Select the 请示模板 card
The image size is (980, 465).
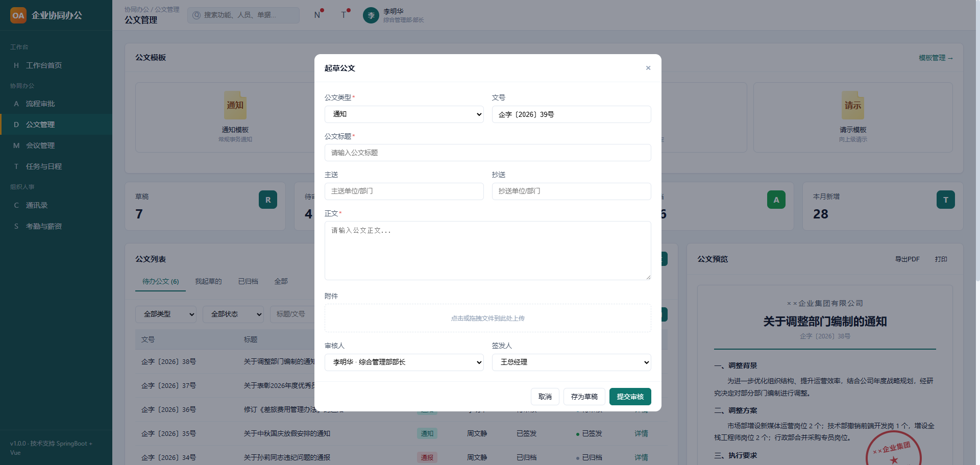(853, 117)
